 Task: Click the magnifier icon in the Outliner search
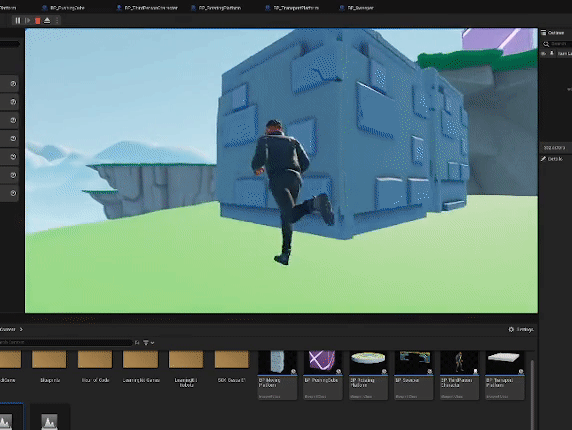pyautogui.click(x=546, y=44)
